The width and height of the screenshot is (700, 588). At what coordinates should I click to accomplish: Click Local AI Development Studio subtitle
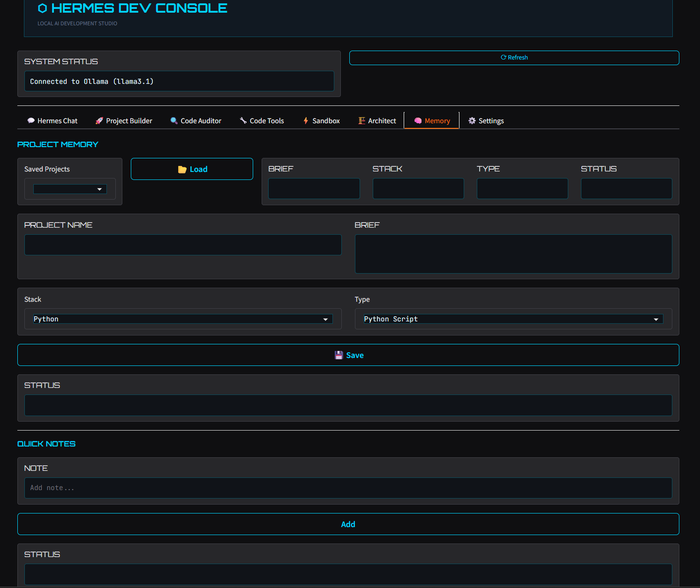[x=77, y=23]
